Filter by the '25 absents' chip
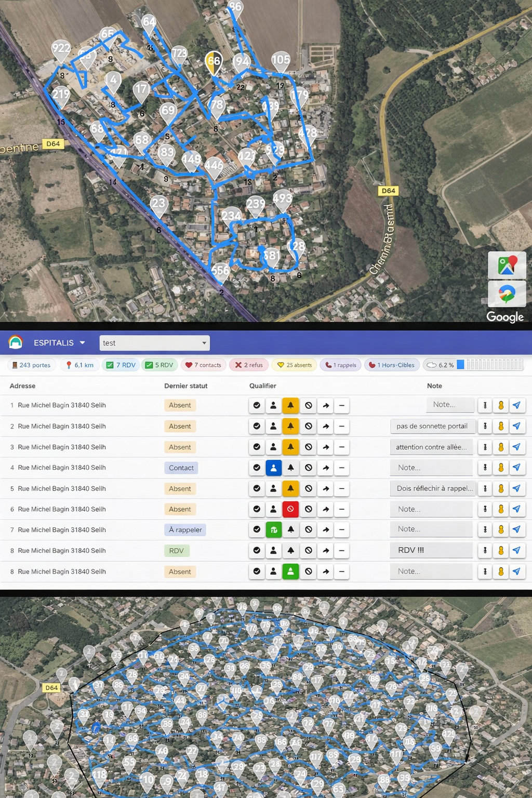 coord(295,365)
